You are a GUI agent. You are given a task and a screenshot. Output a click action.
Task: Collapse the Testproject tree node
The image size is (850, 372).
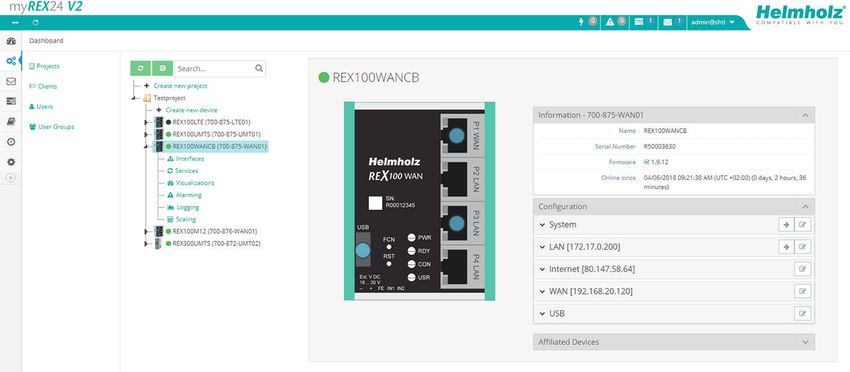[133, 98]
